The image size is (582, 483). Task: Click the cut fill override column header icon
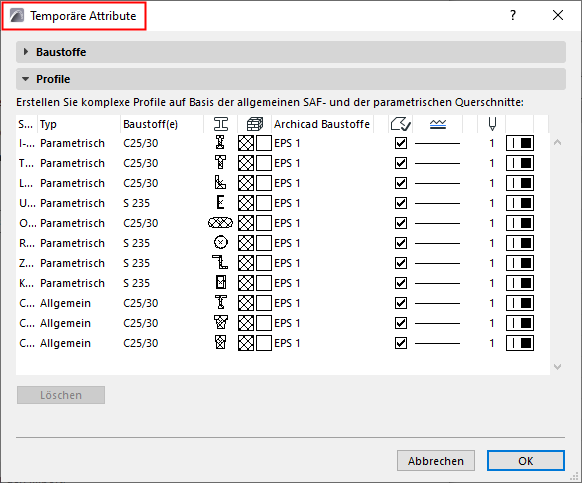[x=400, y=124]
